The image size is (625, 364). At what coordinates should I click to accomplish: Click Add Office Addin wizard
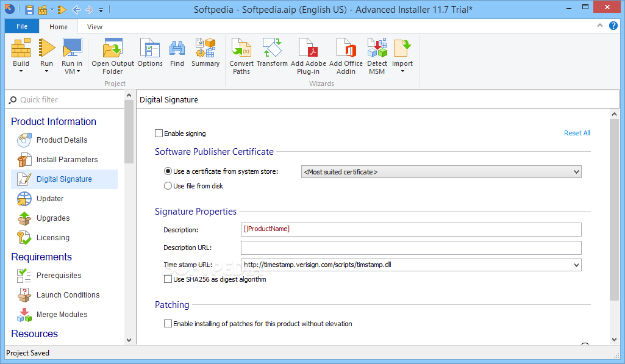pos(346,48)
